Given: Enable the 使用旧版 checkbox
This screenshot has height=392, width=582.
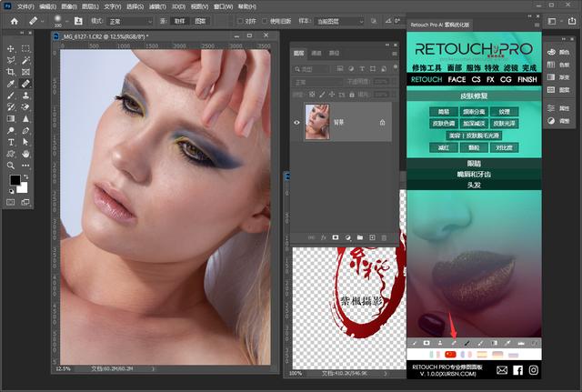Looking at the screenshot, I should (x=265, y=21).
